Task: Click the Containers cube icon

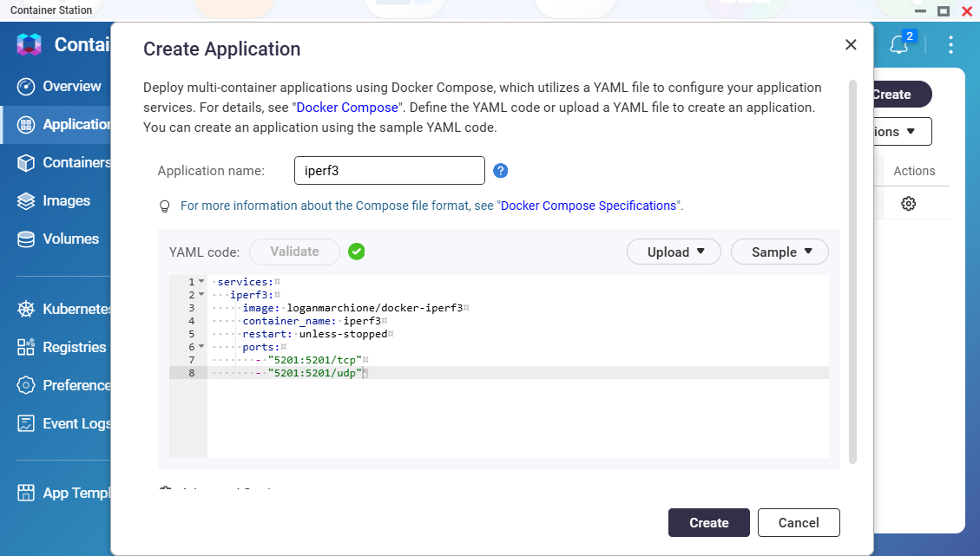Action: point(26,163)
